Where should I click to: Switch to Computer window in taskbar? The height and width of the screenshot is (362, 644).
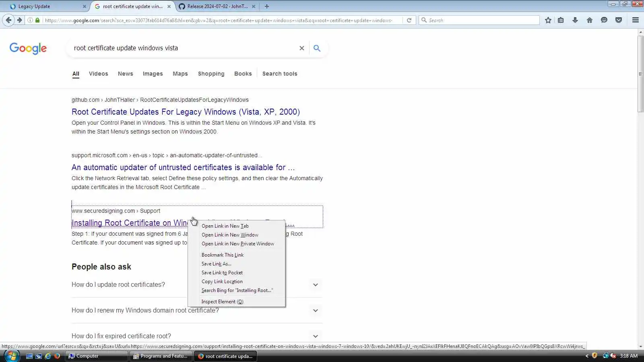pyautogui.click(x=97, y=356)
